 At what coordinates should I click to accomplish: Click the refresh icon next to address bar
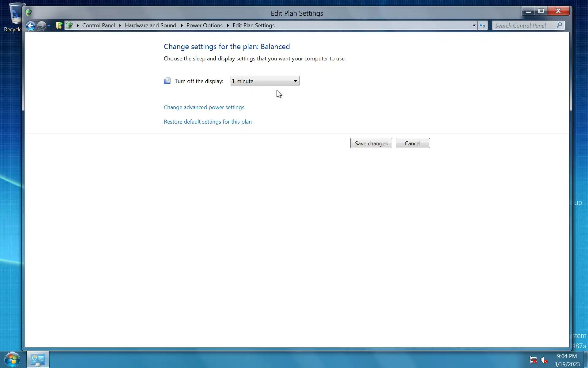(483, 25)
